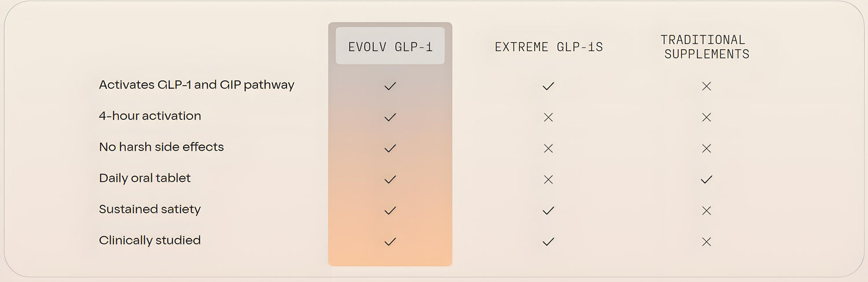Click EVOLV checkmark for Sustained satiety
This screenshot has height=282, width=868.
[x=390, y=211]
